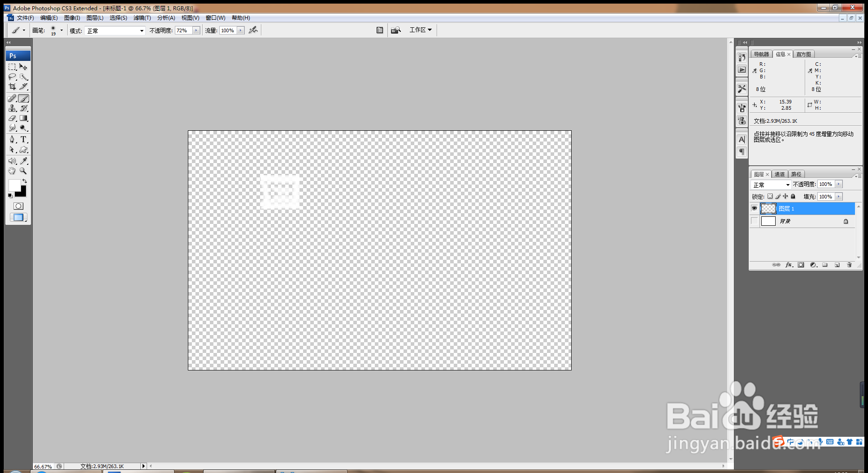Open layer opacity slider arrow
The image size is (868, 473).
click(838, 184)
